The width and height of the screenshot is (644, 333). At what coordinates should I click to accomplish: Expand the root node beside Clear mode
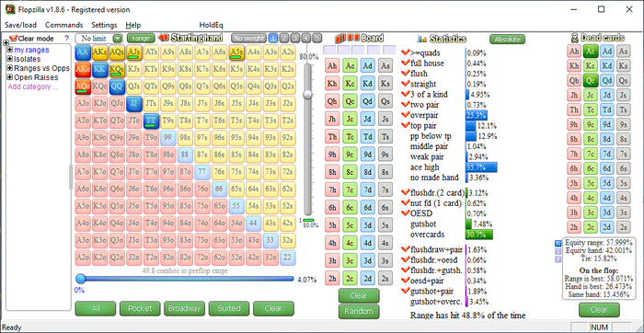[6, 42]
